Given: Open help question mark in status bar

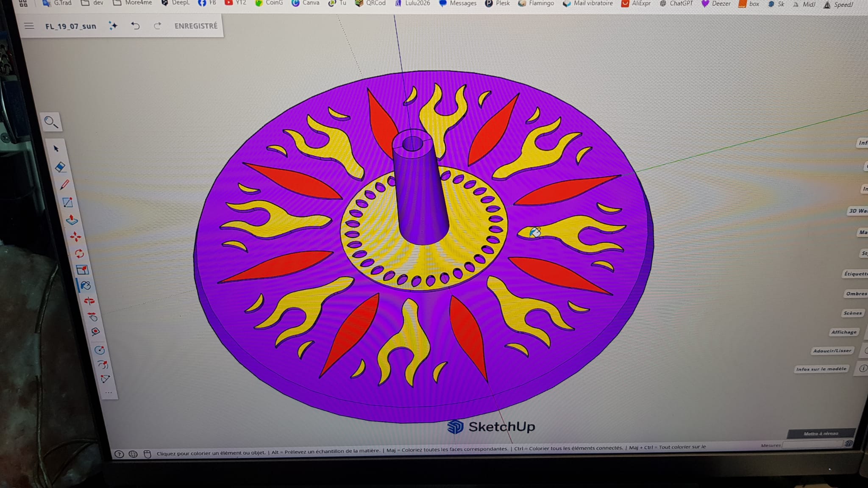Looking at the screenshot, I should coord(119,454).
